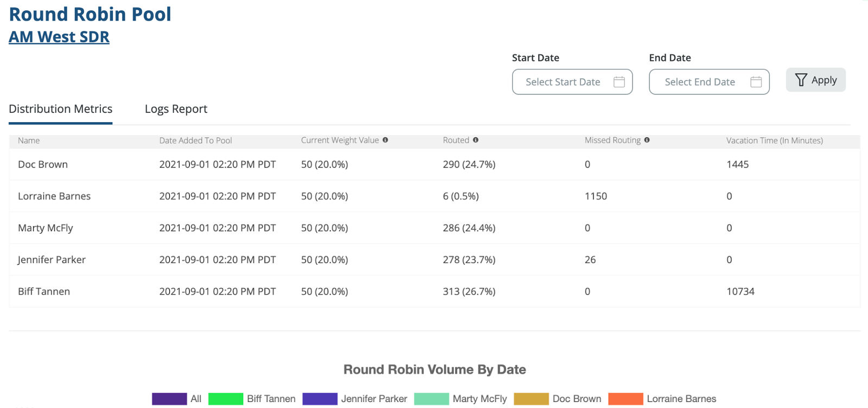The image size is (868, 408).
Task: Click the Select Start Date field
Action: [x=563, y=82]
